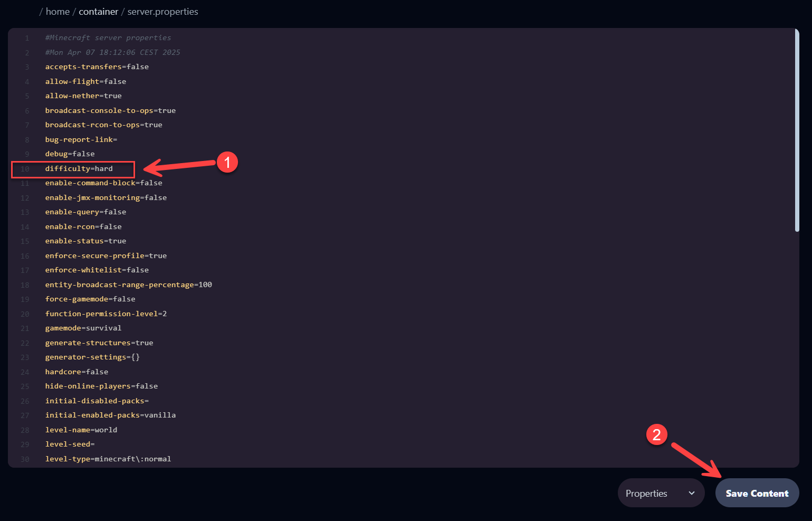Place cursor in allow-flight=false line
The width and height of the screenshot is (812, 521).
click(x=85, y=81)
